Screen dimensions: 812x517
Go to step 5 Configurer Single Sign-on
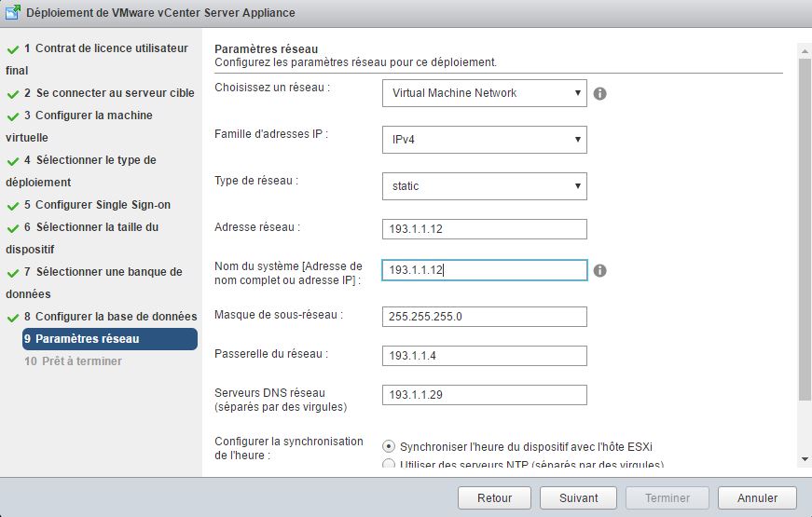[x=97, y=205]
